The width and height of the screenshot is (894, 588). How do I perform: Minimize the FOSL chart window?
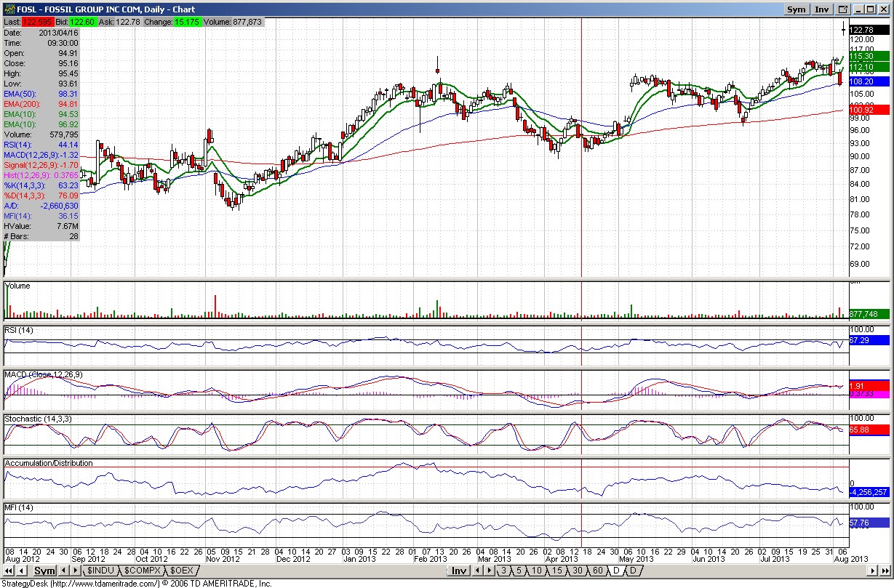(858, 9)
